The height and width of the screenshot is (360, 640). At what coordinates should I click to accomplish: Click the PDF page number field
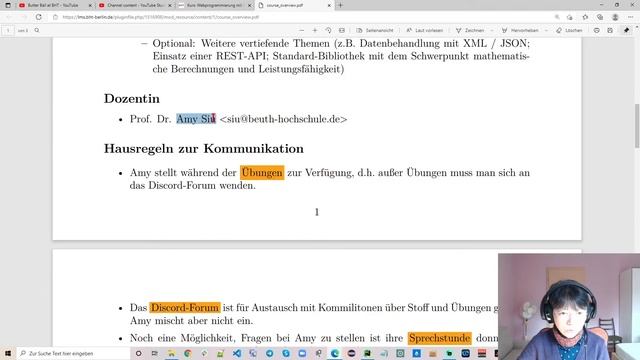point(8,30)
